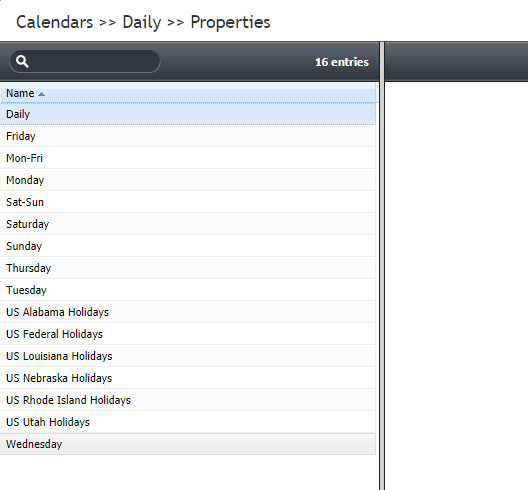528x490 pixels.
Task: Select the Sat-Sun calendar entry
Action: pyautogui.click(x=188, y=202)
